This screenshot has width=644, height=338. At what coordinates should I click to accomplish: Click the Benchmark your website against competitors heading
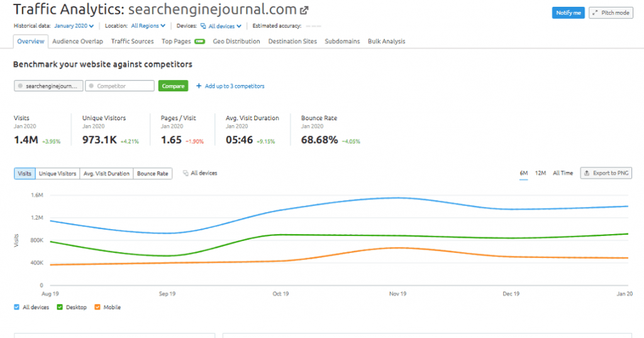tap(103, 64)
